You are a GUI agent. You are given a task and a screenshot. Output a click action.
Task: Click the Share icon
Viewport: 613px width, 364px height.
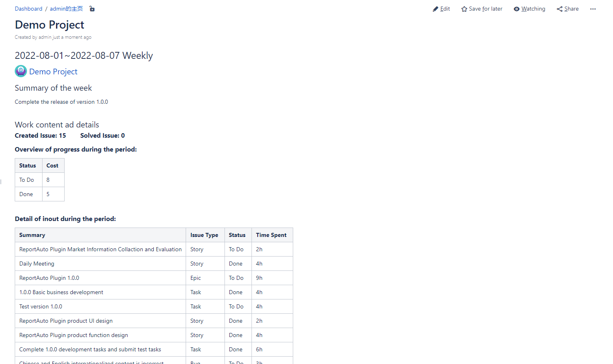(x=559, y=9)
